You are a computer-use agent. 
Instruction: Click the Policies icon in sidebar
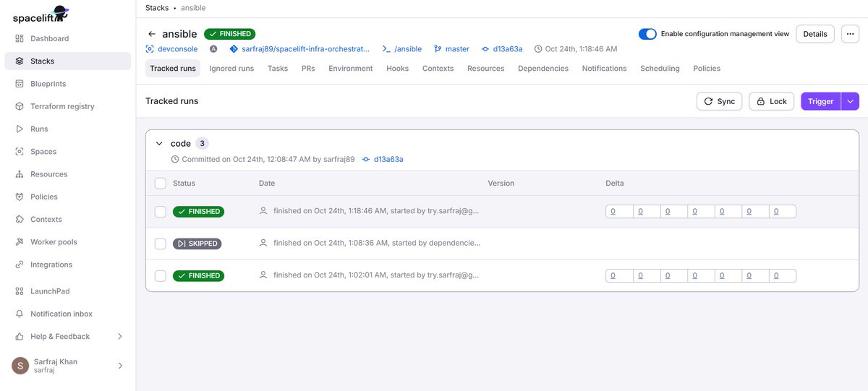20,197
